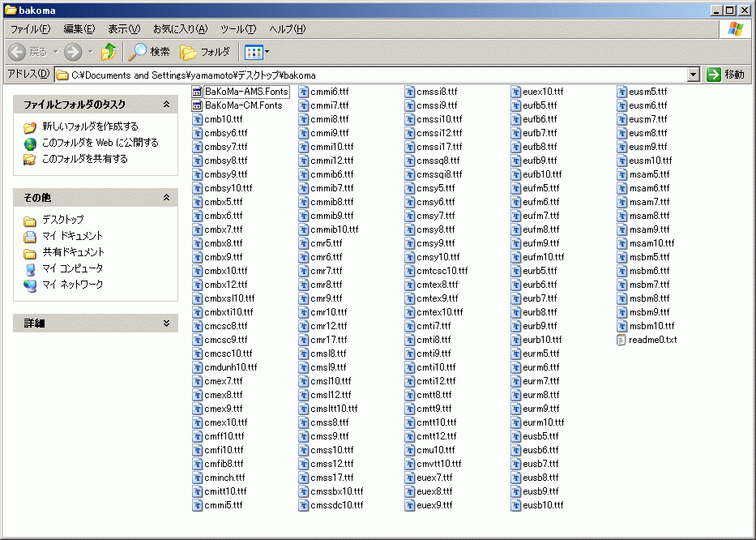Select the cmbx12.ttf font file icon

click(x=197, y=285)
